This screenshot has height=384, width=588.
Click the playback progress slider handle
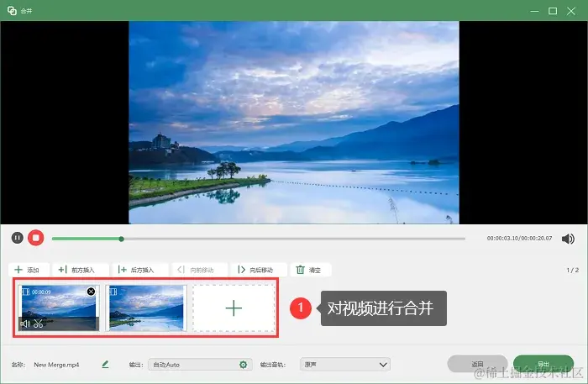point(121,239)
